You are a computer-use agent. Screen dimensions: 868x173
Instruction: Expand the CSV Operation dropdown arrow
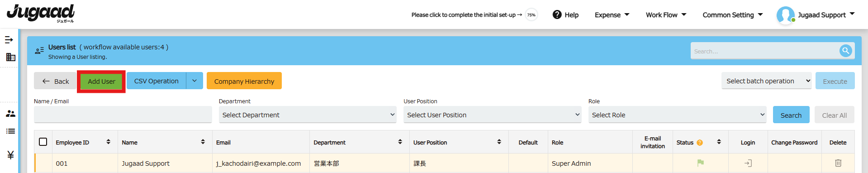(x=194, y=81)
